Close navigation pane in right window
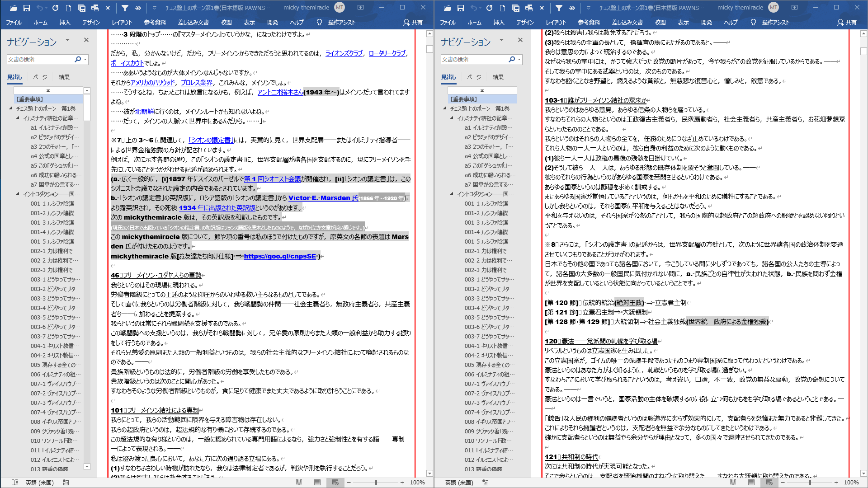 [520, 40]
